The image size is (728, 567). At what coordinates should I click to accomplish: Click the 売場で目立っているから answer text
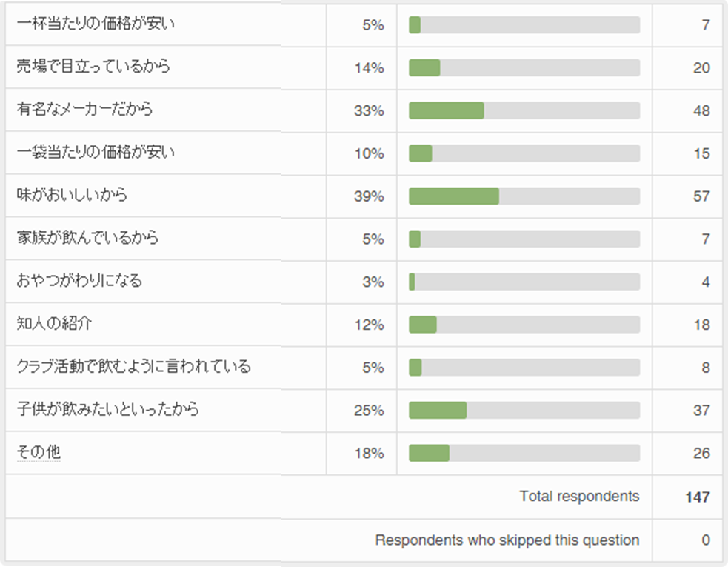point(93,67)
